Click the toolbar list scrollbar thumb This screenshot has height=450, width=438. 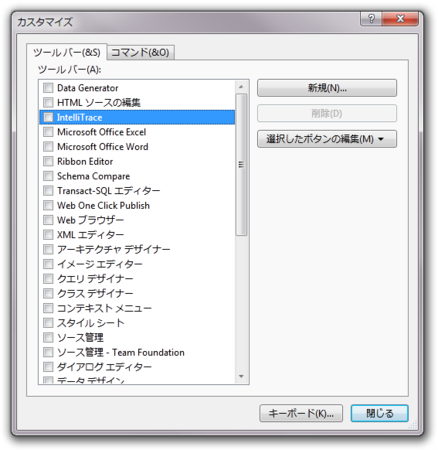(241, 165)
